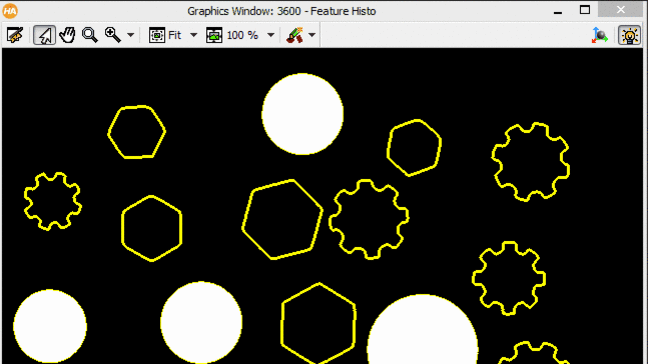Select the large center hexagon outline
648x364 pixels.
tap(282, 219)
